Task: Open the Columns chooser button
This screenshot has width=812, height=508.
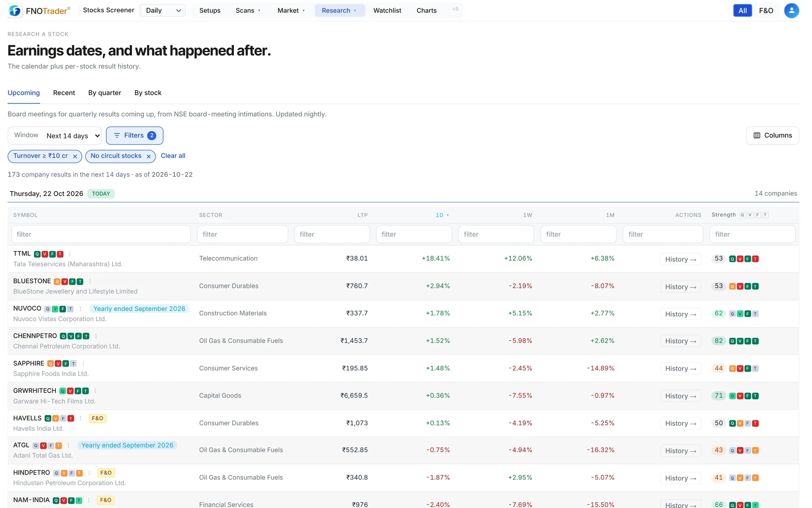Action: [772, 135]
